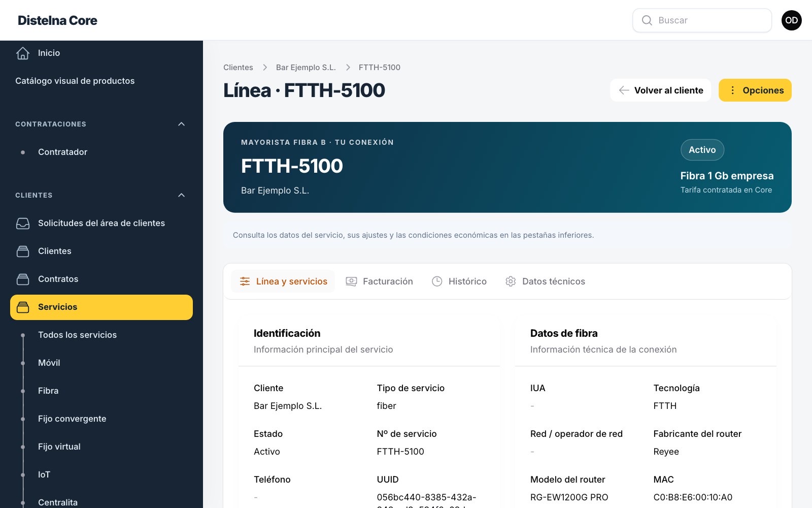Click the home icon beside Inicio

click(23, 53)
